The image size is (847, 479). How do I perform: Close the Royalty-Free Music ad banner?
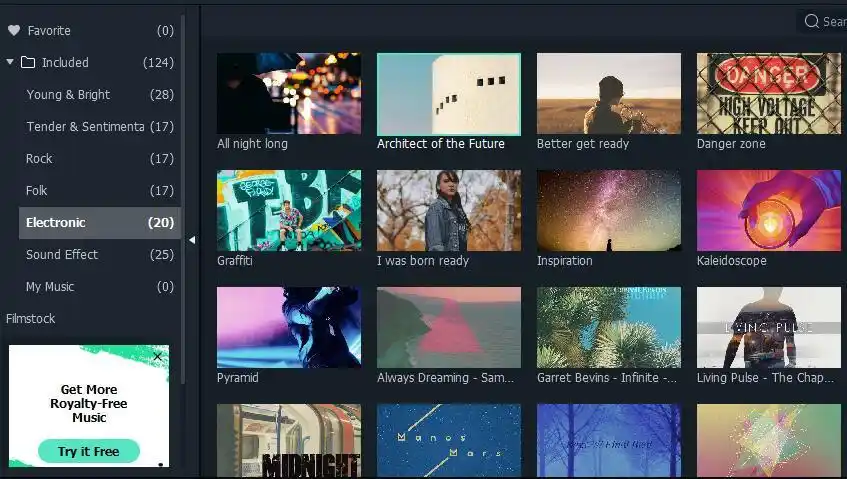[157, 356]
